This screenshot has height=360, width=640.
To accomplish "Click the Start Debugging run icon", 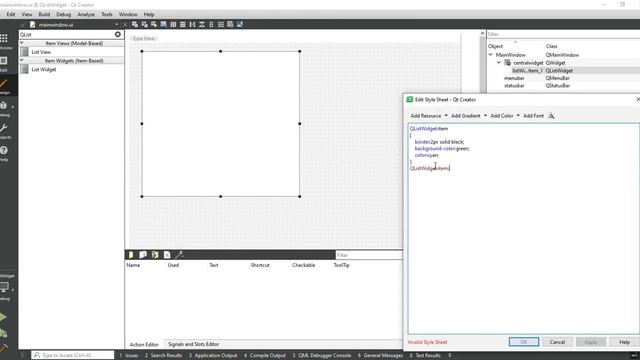I will click(x=3, y=333).
